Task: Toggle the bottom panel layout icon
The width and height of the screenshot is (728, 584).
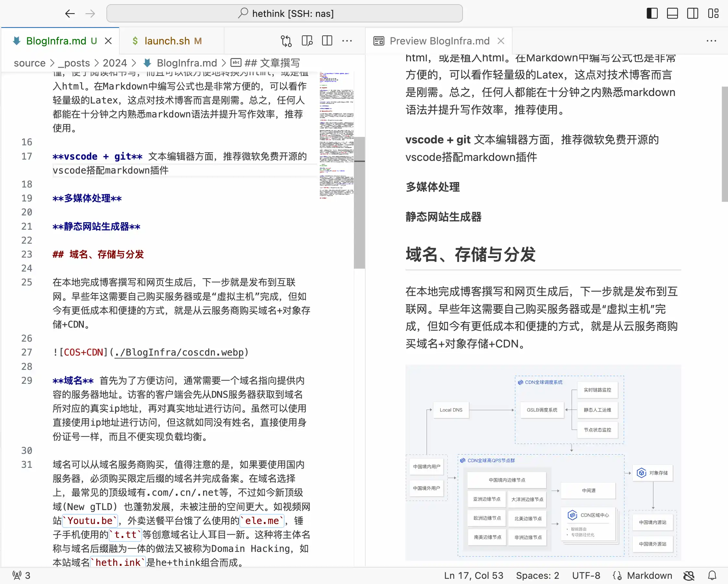Action: pyautogui.click(x=672, y=14)
